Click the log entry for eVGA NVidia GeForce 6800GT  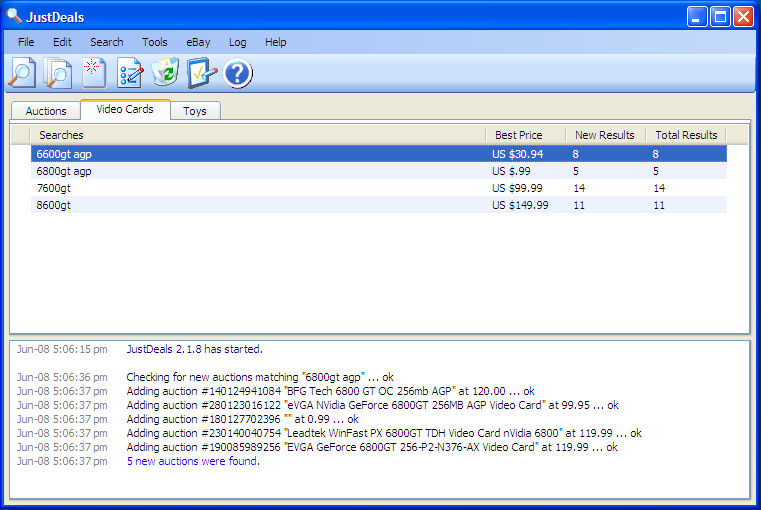coord(372,405)
